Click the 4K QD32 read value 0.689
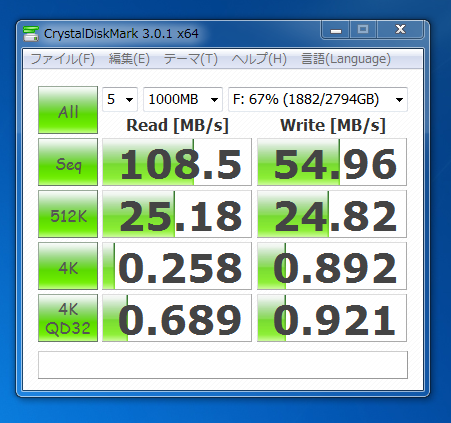 click(177, 318)
